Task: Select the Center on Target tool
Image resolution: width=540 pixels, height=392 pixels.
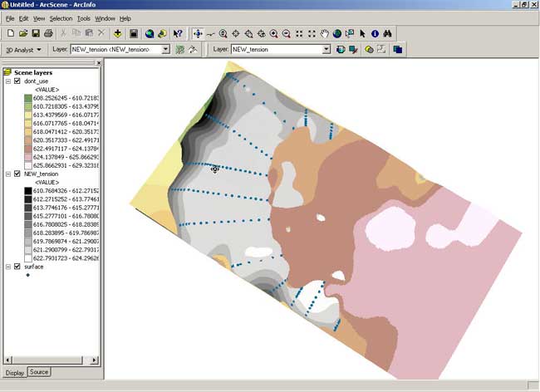Action: [x=236, y=33]
